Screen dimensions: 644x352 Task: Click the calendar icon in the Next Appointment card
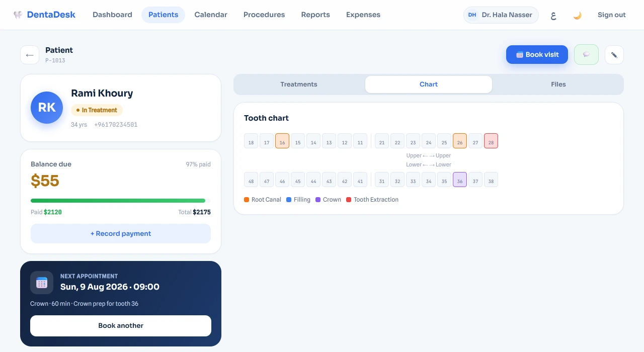click(x=42, y=283)
